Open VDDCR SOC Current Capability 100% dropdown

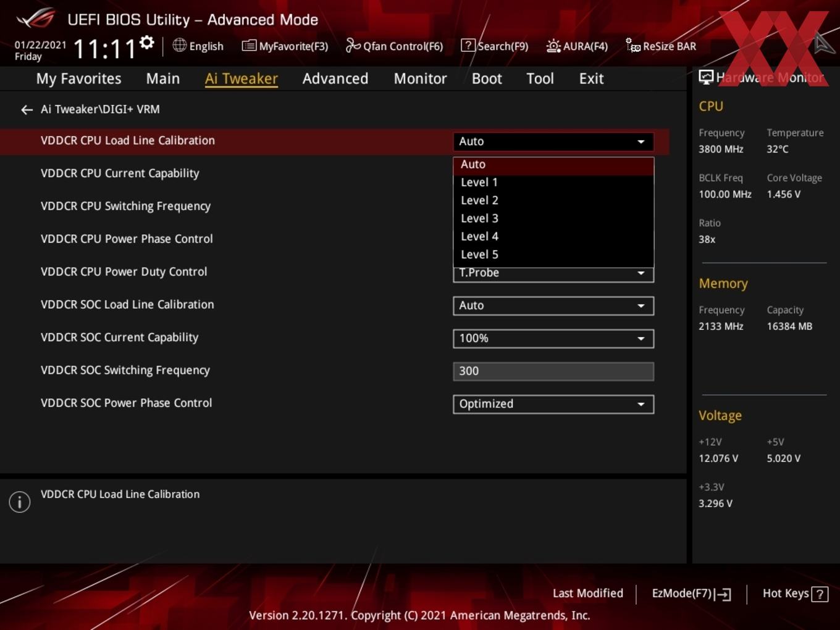(553, 338)
